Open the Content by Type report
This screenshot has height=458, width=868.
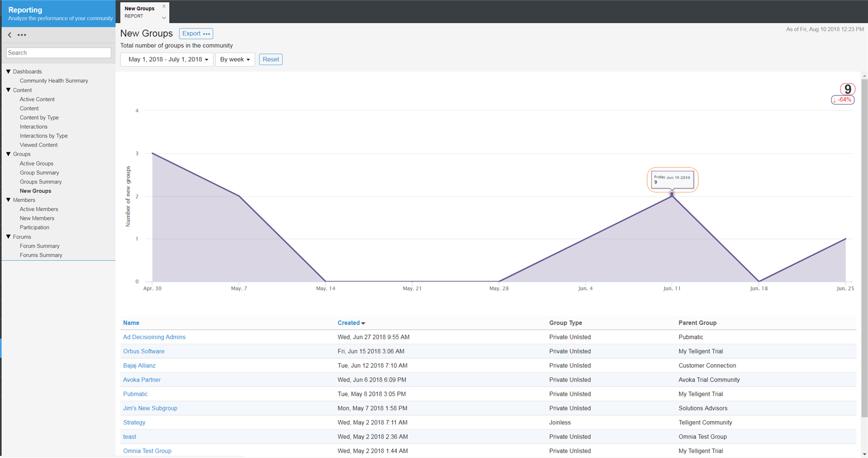coord(39,118)
